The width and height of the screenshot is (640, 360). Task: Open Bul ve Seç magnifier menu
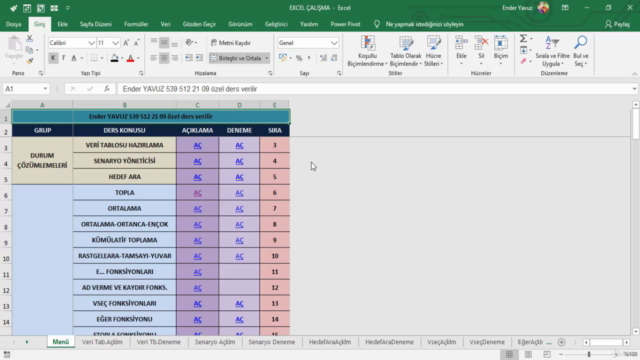click(x=580, y=51)
